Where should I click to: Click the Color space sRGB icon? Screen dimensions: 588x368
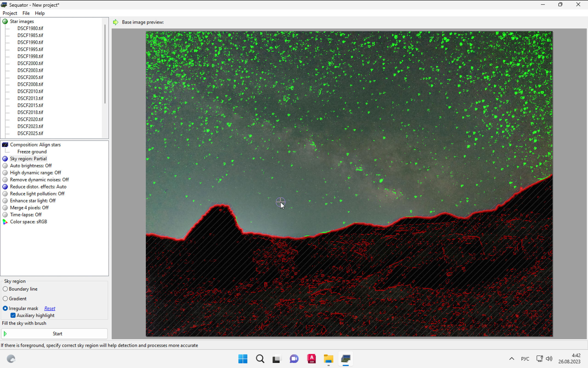5,222
